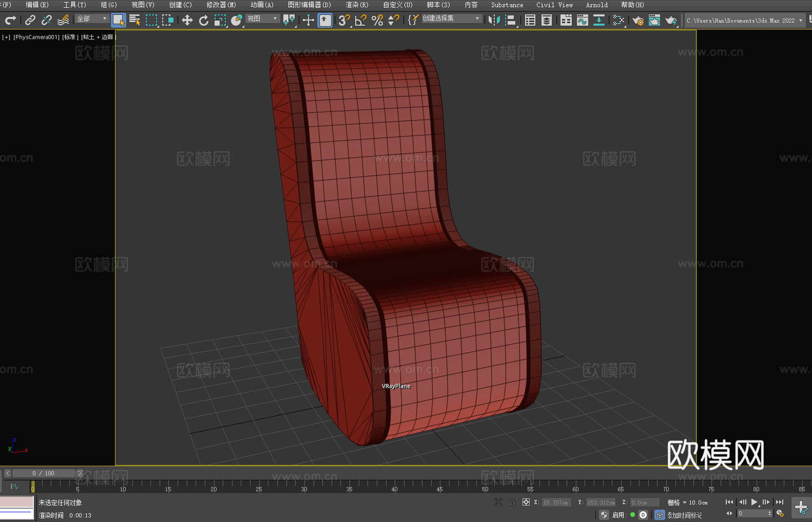This screenshot has width=812, height=522.
Task: Click the time slider left arrow
Action: (8, 473)
